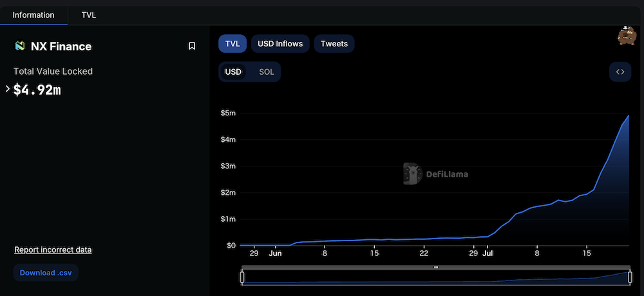Expand the $4.92m TVL breakdown chevron
The width and height of the screenshot is (644, 296).
(x=7, y=89)
